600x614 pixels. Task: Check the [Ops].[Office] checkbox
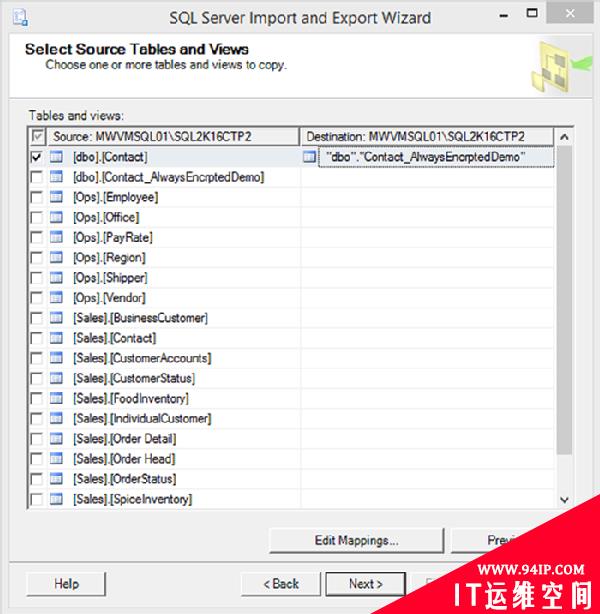pyautogui.click(x=37, y=218)
